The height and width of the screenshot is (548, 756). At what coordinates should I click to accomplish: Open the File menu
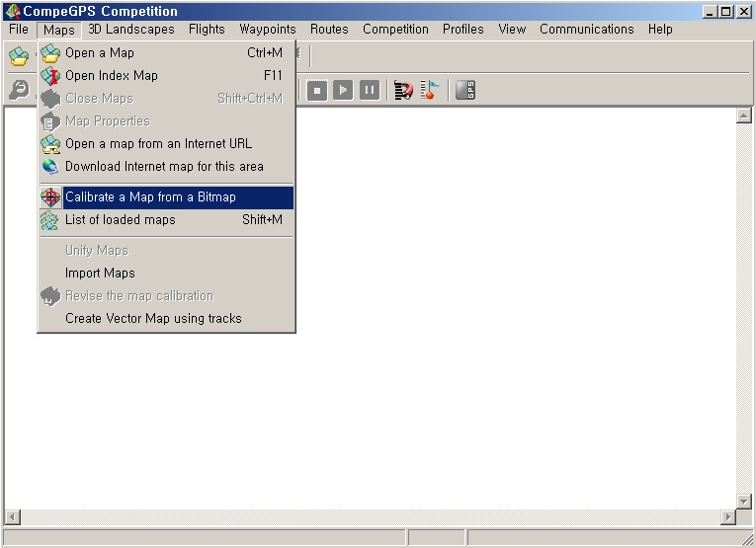click(x=19, y=30)
